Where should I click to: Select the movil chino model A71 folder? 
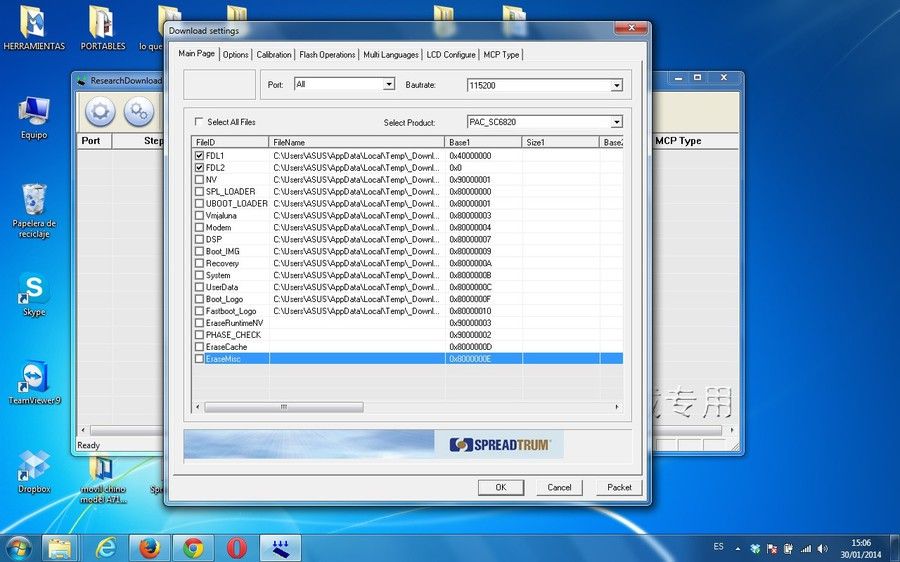pos(103,480)
